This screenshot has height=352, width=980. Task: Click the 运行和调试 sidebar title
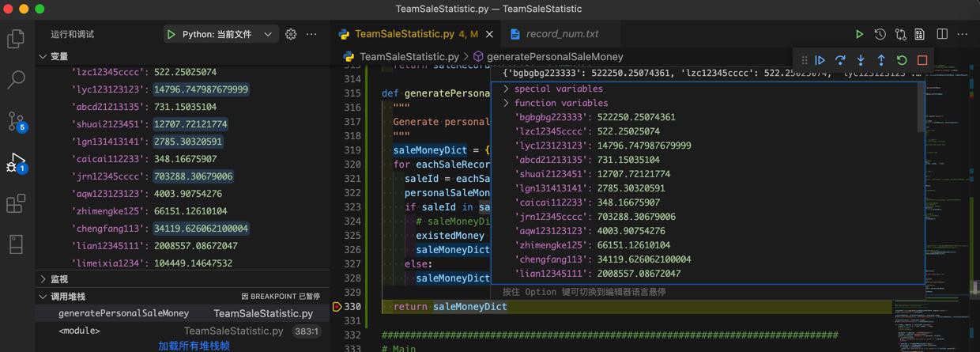(73, 34)
